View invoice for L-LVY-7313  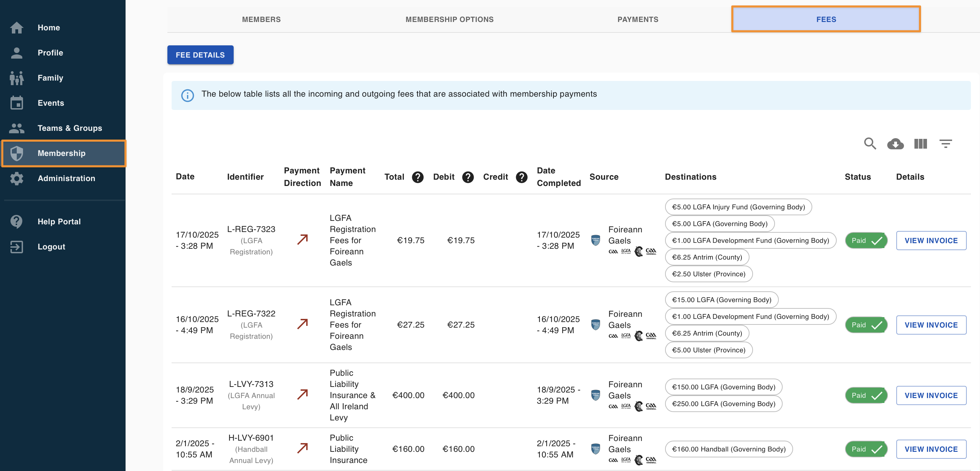(931, 395)
